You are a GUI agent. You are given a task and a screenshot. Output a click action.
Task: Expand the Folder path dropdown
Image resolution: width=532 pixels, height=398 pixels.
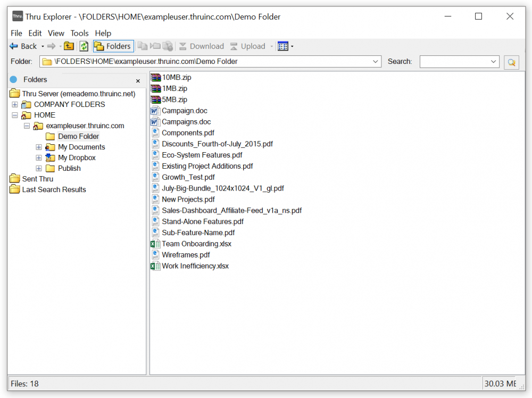click(x=375, y=61)
